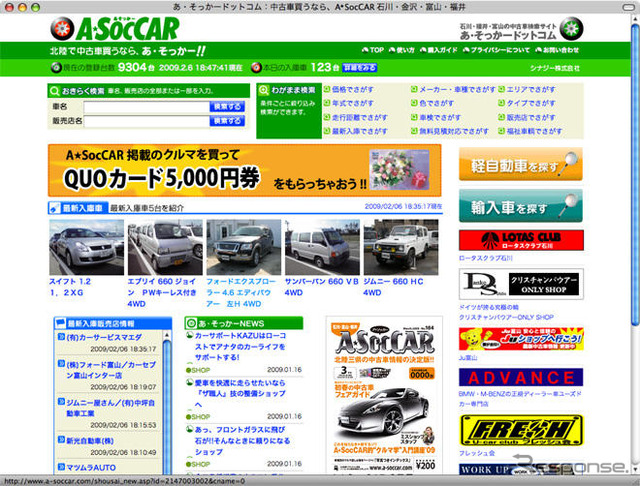The height and width of the screenshot is (486, 640).
Task: Open 新光自動車(株) dealer link
Action: pos(90,441)
